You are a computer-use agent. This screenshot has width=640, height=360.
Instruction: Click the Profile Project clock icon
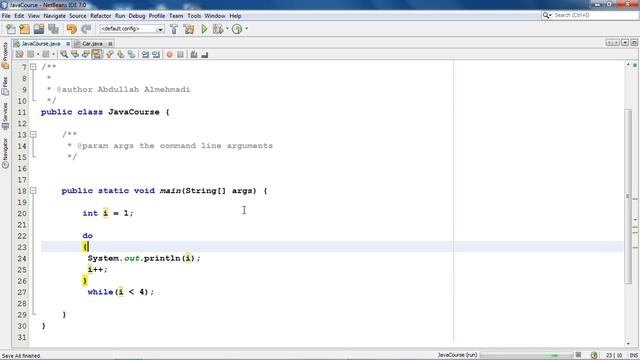[237, 29]
